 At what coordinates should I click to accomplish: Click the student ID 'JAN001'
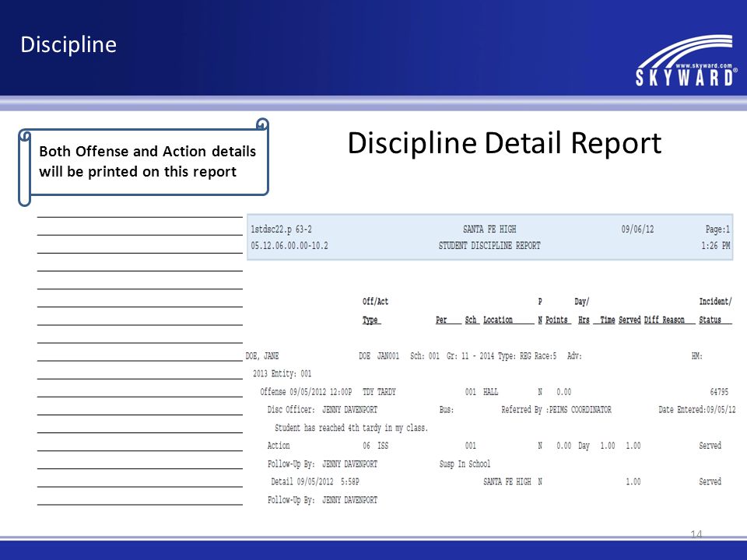388,356
